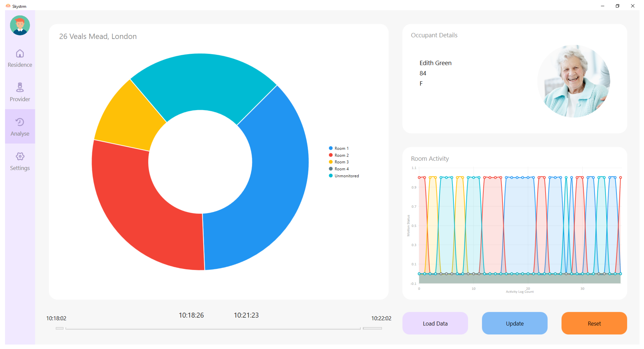Viewport: 644px width, 349px height.
Task: Click the left time range slider handle
Action: click(x=59, y=328)
